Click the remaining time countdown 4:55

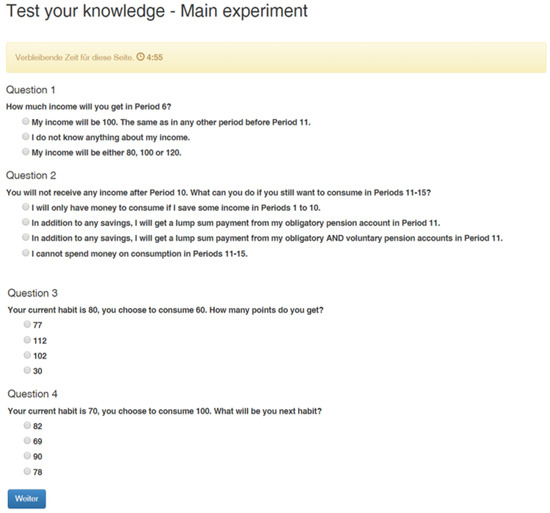[155, 57]
